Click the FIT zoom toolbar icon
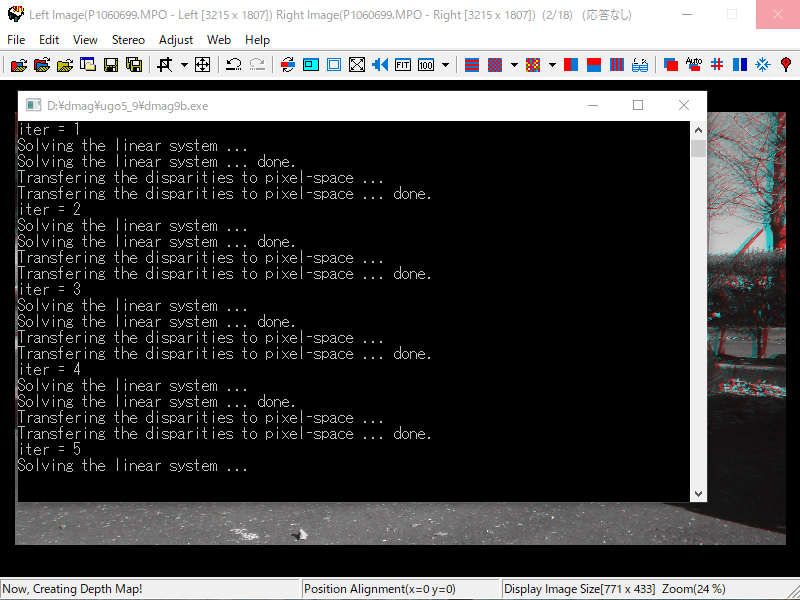 tap(403, 65)
